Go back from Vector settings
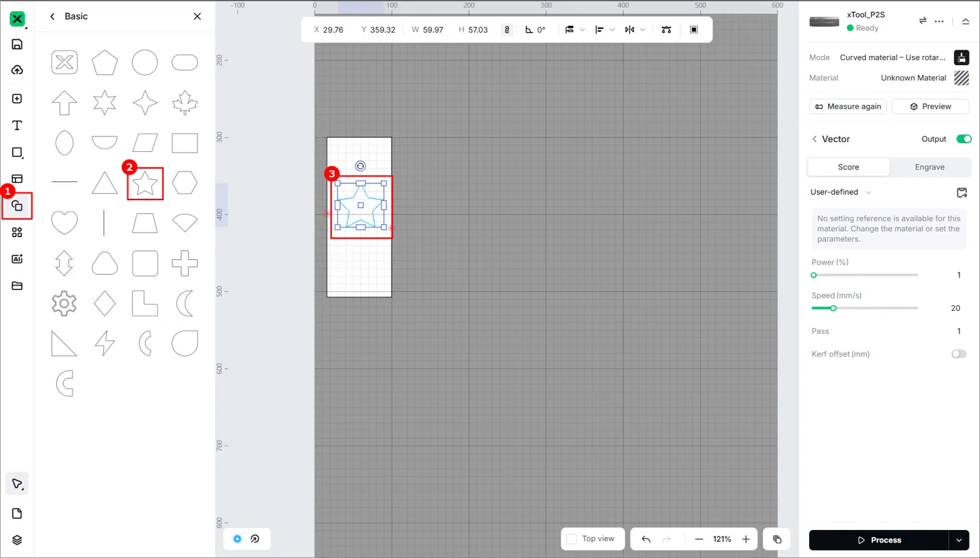The width and height of the screenshot is (980, 558). (814, 139)
